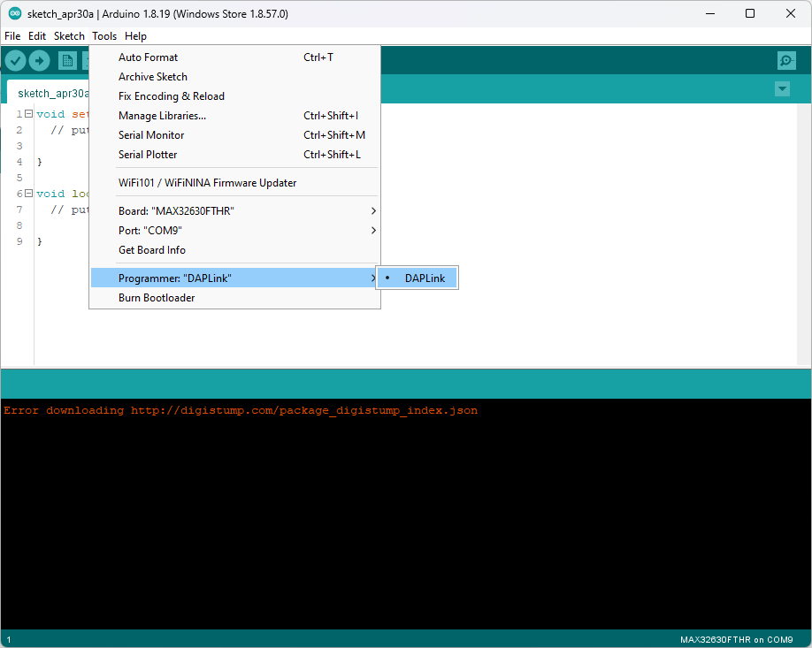Viewport: 812px width, 648px height.
Task: Click the Upload arrow toolbar icon
Action: [x=39, y=60]
